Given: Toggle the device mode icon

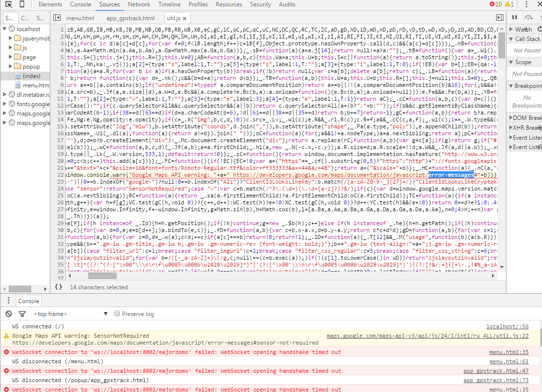Looking at the screenshot, I should coord(22,4).
